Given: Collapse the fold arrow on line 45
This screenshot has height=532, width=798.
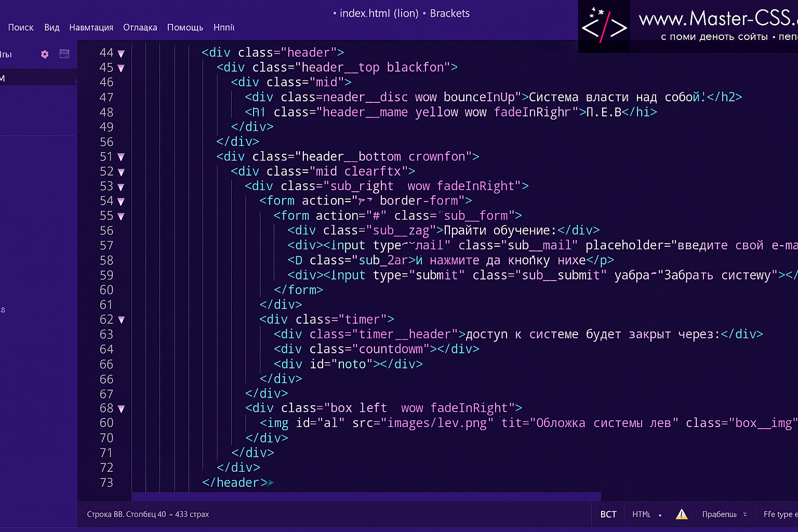Looking at the screenshot, I should (x=121, y=68).
